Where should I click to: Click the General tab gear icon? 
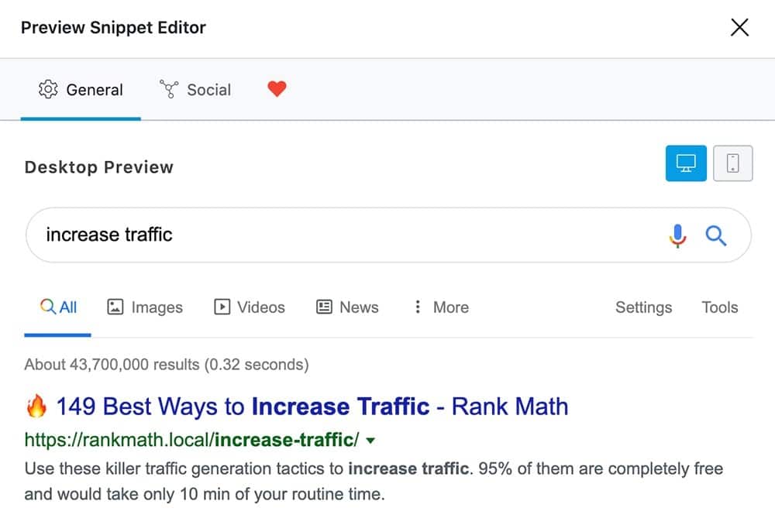(x=48, y=90)
